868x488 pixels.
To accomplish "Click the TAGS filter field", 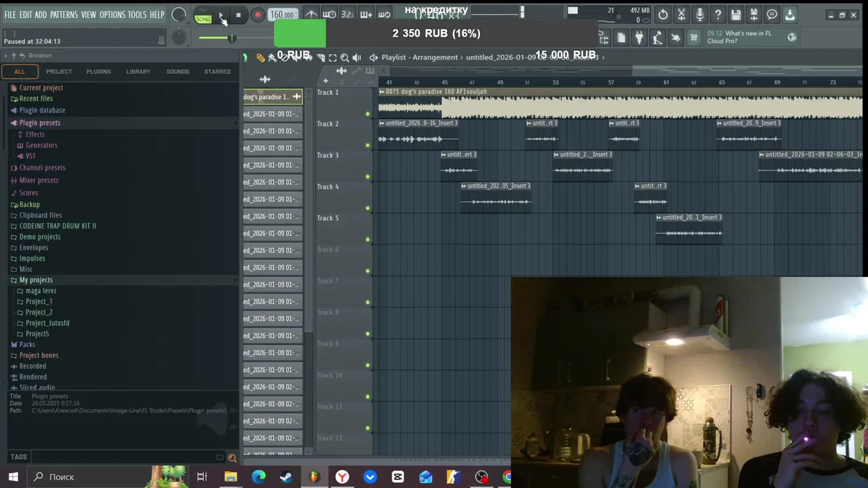I will 122,457.
